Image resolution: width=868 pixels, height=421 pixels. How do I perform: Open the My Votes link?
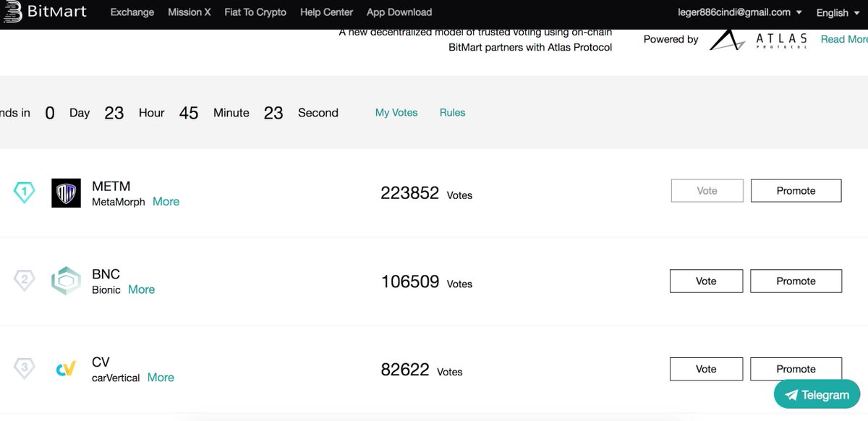click(x=396, y=113)
